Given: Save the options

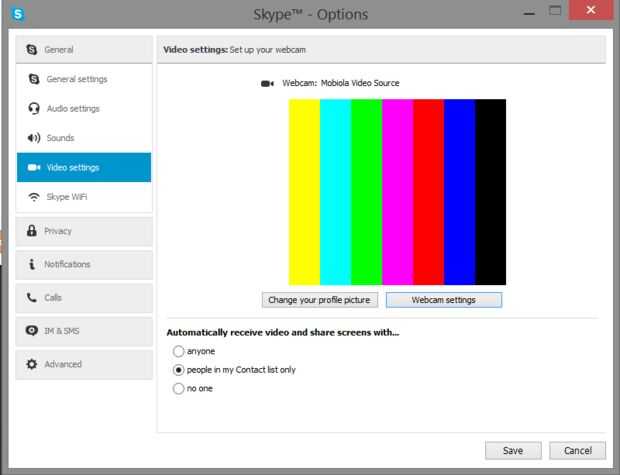Looking at the screenshot, I should click(x=513, y=450).
